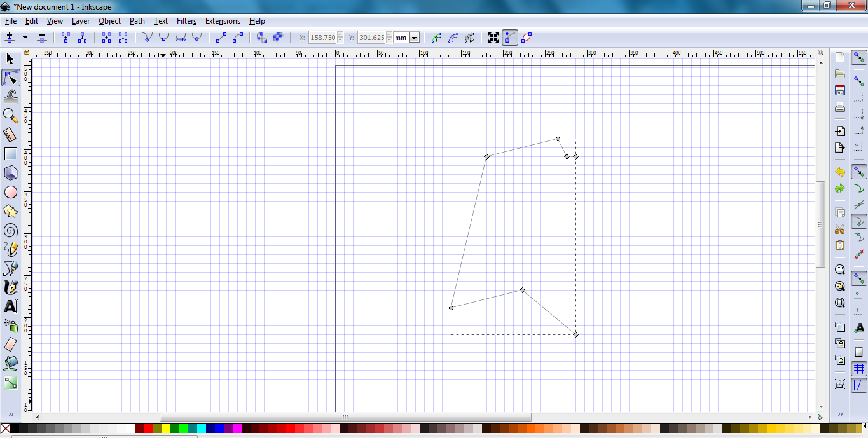Click Convert object to path icon
Viewport: 868px width, 438px height.
(x=261, y=38)
